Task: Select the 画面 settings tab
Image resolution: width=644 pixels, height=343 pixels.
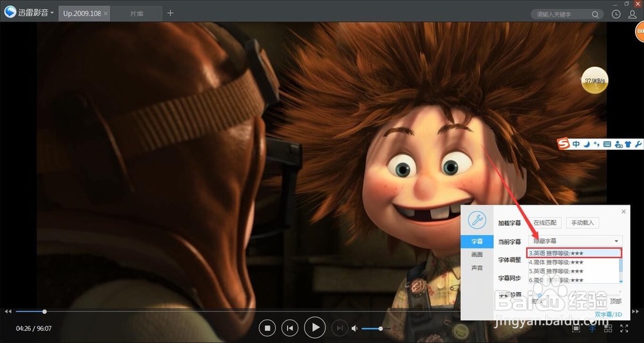Action: click(477, 255)
